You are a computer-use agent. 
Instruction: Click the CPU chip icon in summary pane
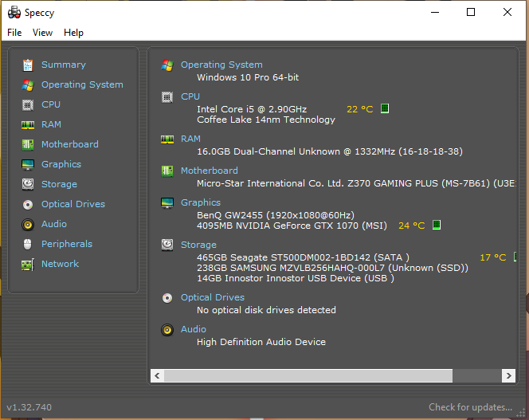tap(167, 97)
